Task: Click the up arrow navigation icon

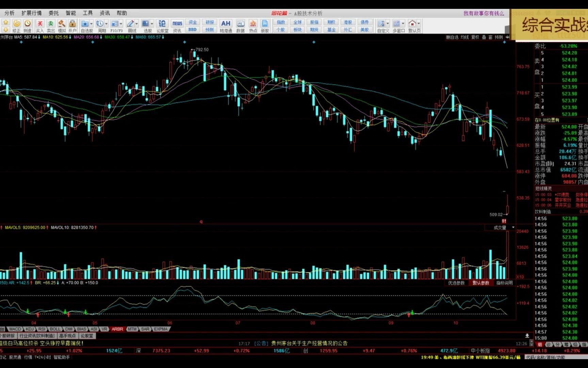Action: (5, 22)
